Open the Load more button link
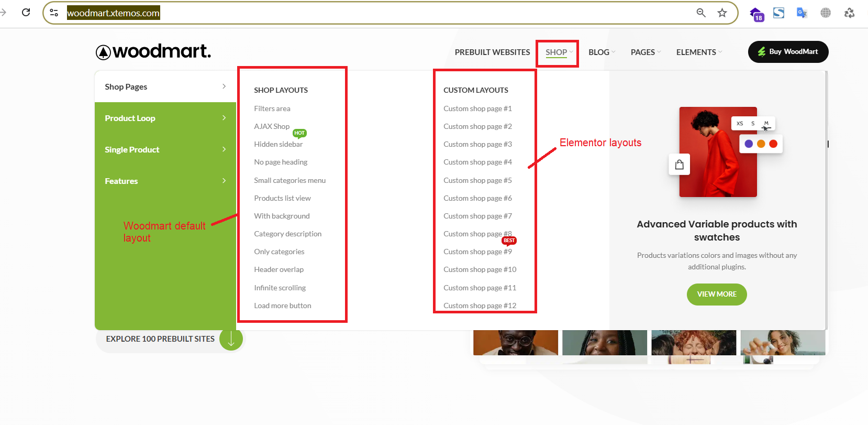Image resolution: width=868 pixels, height=425 pixels. pos(283,306)
